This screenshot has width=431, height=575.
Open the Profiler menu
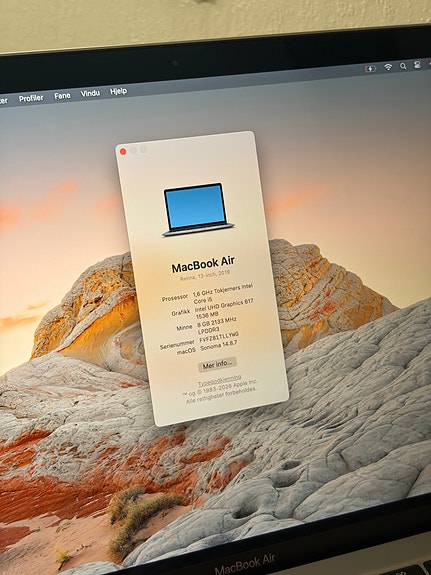(31, 98)
